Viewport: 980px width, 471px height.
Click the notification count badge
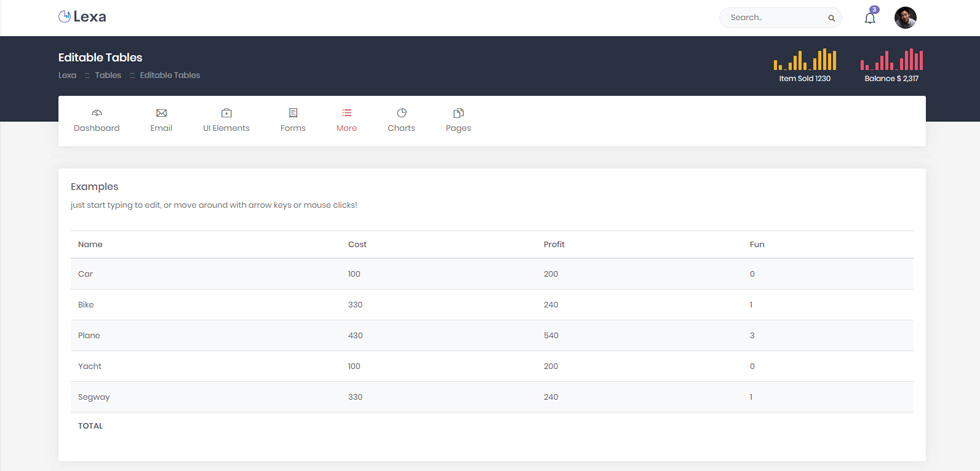(874, 9)
